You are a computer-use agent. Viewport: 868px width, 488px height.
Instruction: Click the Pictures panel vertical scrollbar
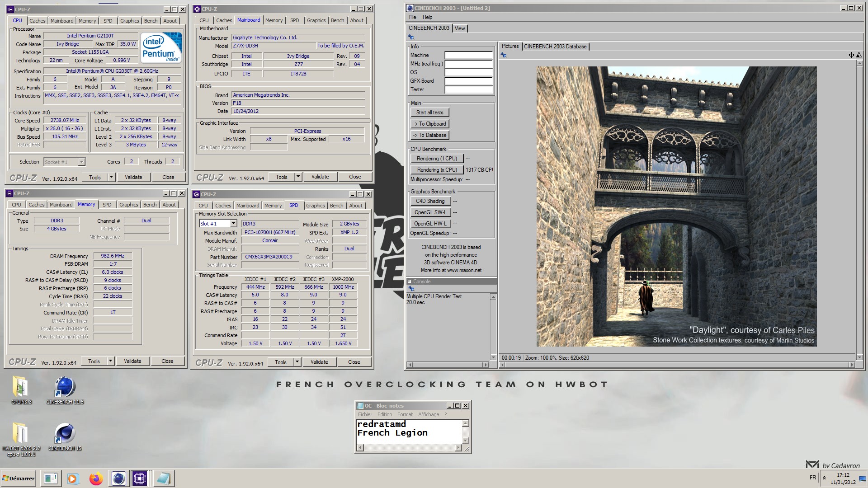coord(859,210)
